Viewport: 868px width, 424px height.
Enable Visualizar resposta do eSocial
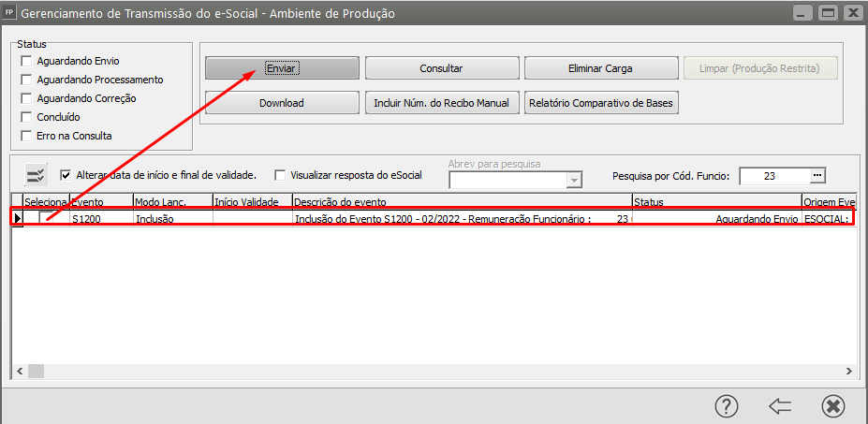(x=281, y=175)
